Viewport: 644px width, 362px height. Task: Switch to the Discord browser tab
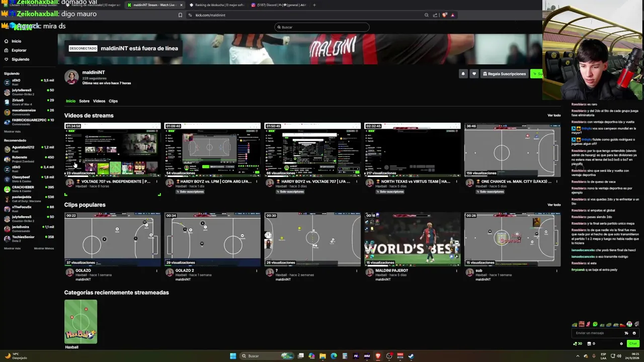[x=279, y=5]
